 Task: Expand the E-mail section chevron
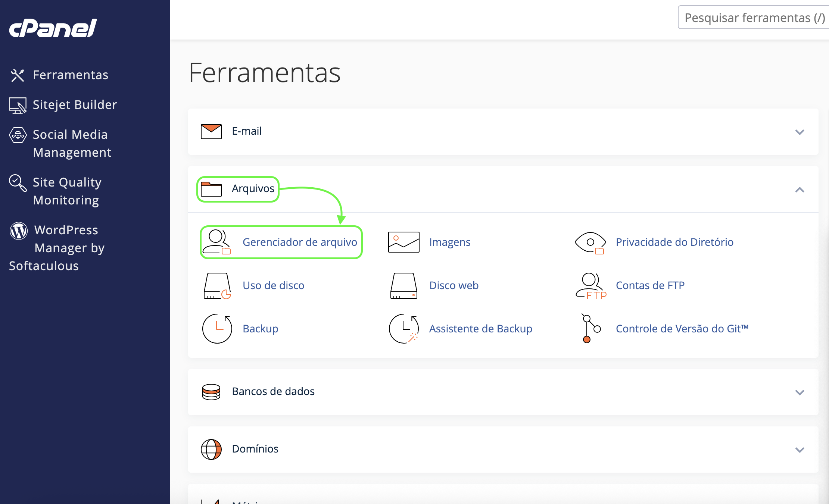coord(800,132)
